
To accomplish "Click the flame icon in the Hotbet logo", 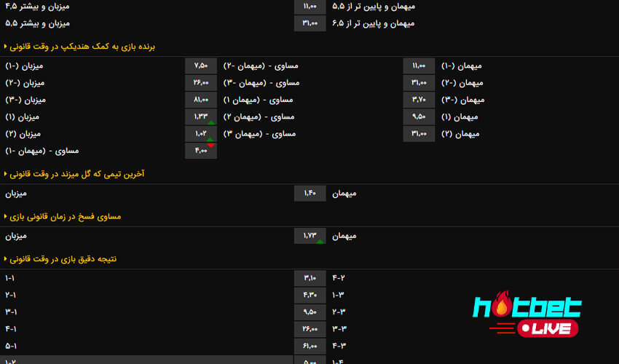I will [501, 305].
